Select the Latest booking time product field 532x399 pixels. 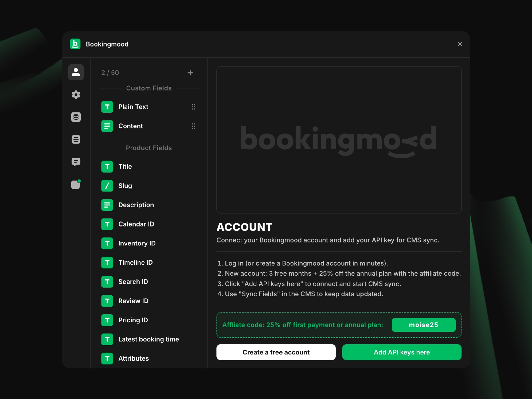(148, 339)
